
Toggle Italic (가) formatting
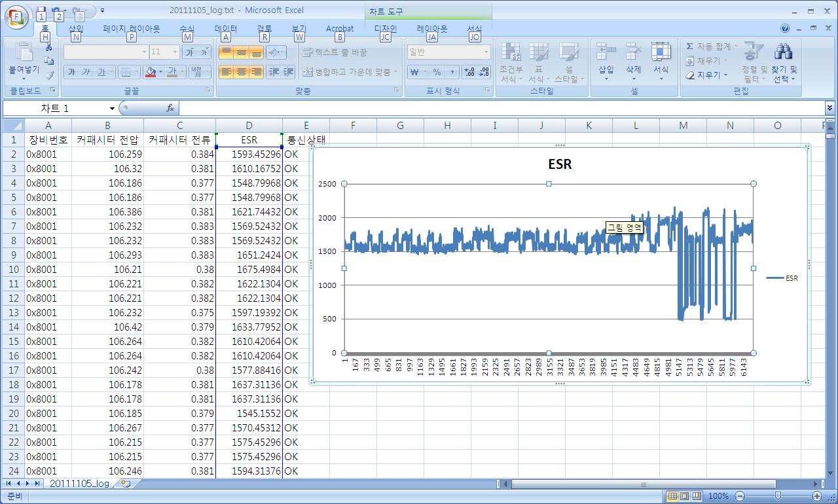point(86,72)
